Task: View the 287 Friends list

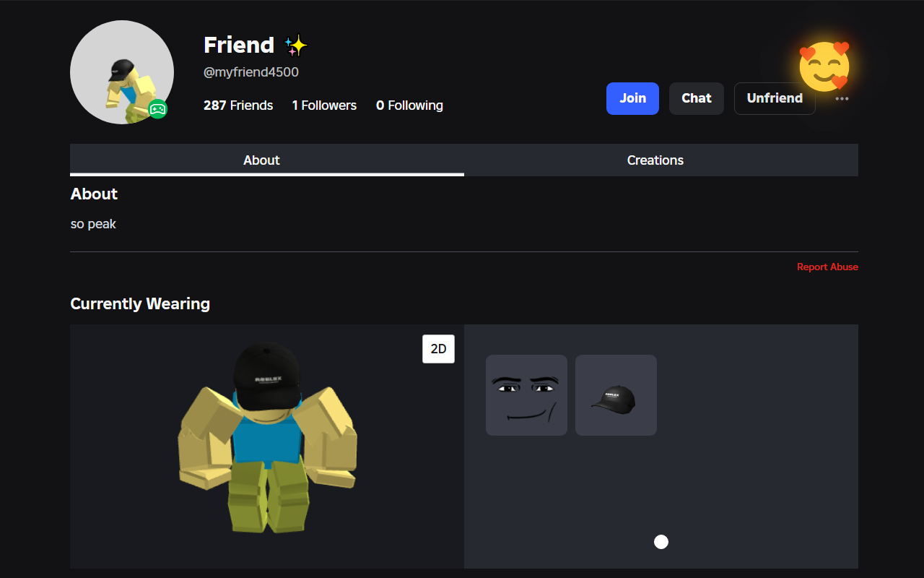Action: (x=238, y=105)
